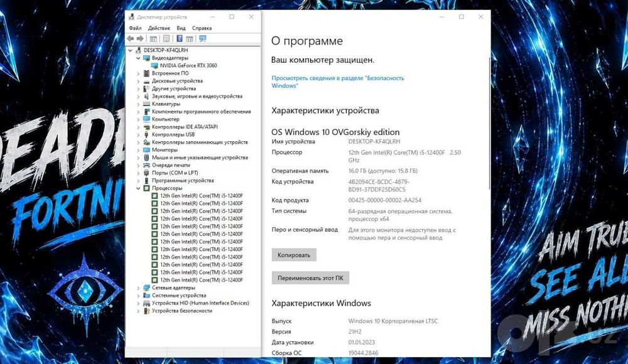Click the Порты (COM и LPT) icon
The height and width of the screenshot is (364, 628).
146,173
